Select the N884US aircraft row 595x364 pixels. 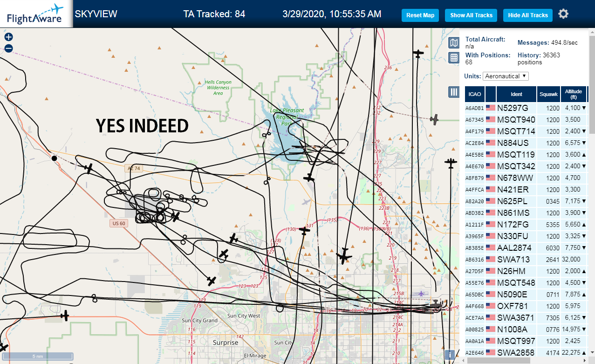tap(527, 143)
